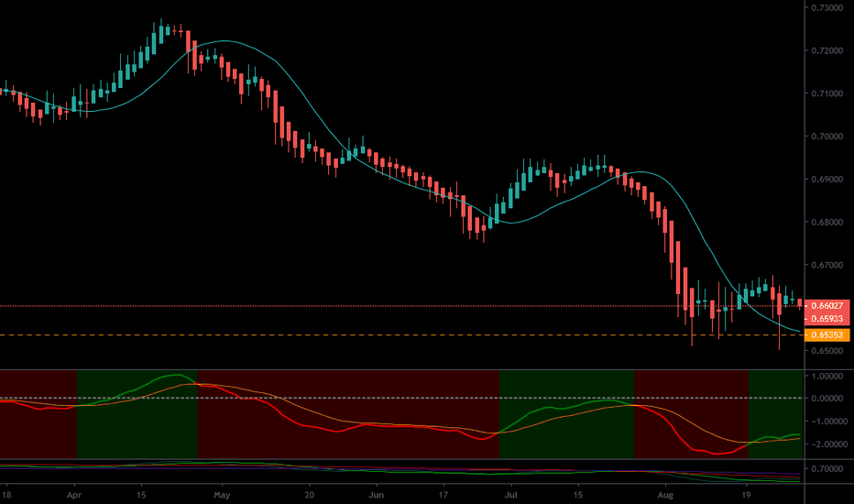Click the 0.70000 price axis value in main chart

(828, 137)
